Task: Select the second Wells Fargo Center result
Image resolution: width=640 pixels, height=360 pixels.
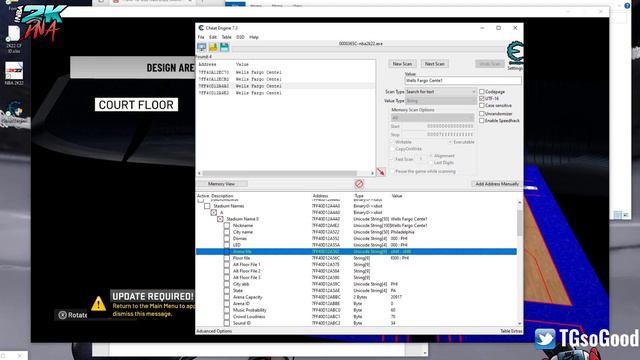Action: 285,79
